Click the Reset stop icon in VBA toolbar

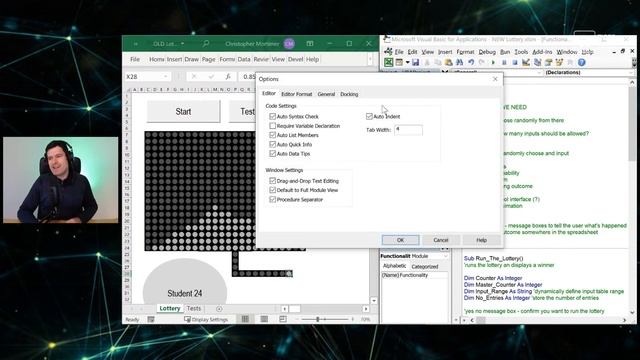click(515, 62)
